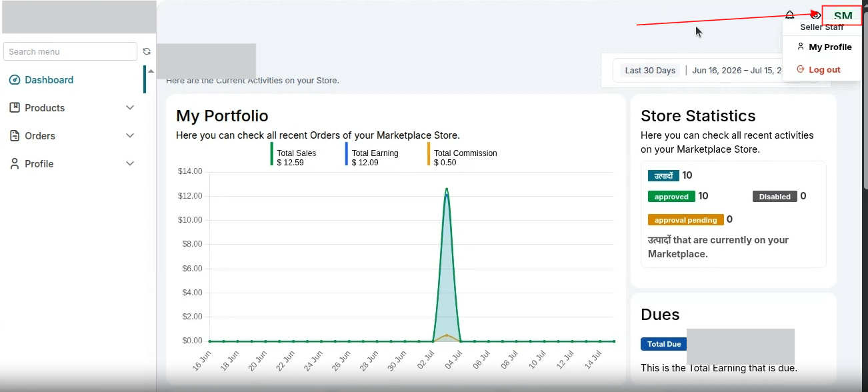Open the Jun 16, 2026 date range picker

(x=737, y=71)
